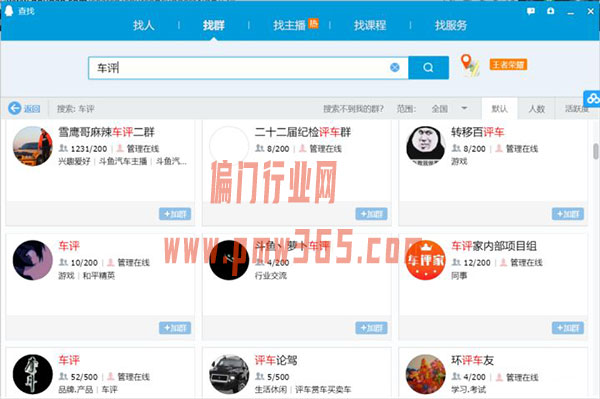Click the 王者荣耀 orange tag

pos(508,65)
